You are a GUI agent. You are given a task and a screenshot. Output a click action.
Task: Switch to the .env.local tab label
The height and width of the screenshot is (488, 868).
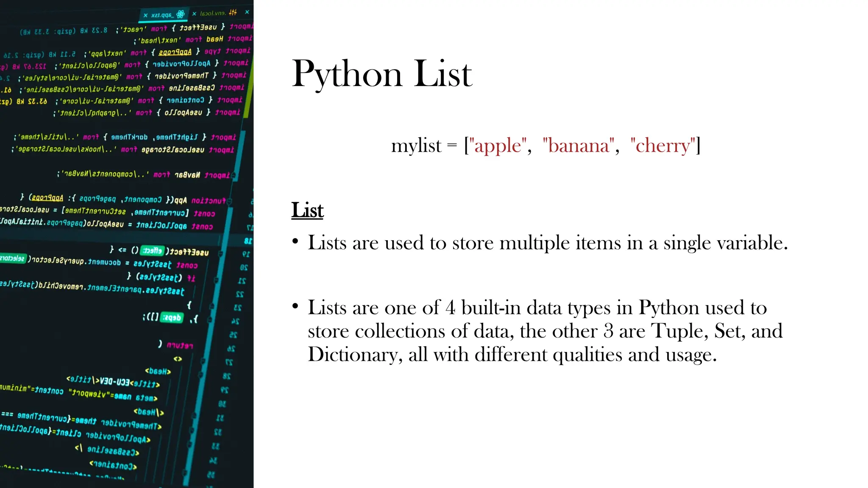[213, 14]
